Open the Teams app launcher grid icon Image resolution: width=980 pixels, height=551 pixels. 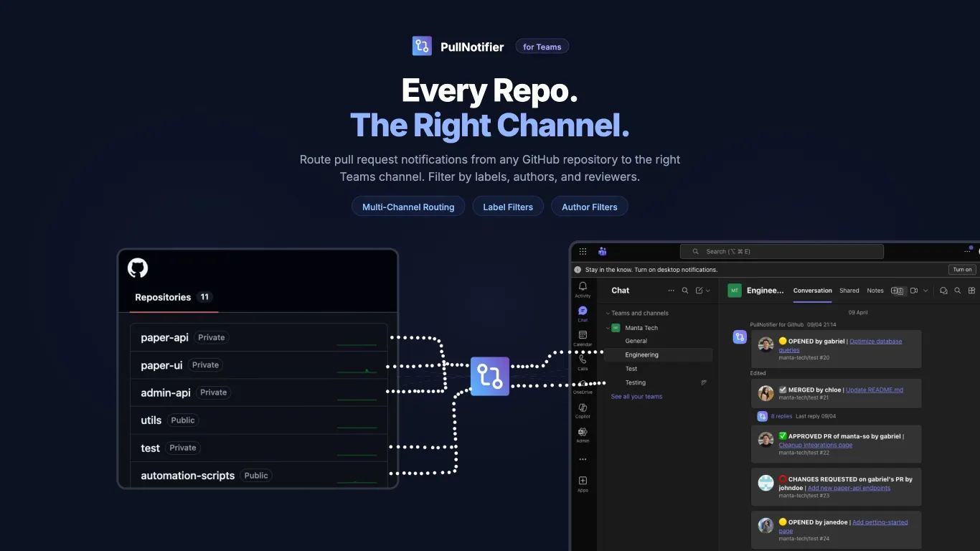click(x=583, y=251)
